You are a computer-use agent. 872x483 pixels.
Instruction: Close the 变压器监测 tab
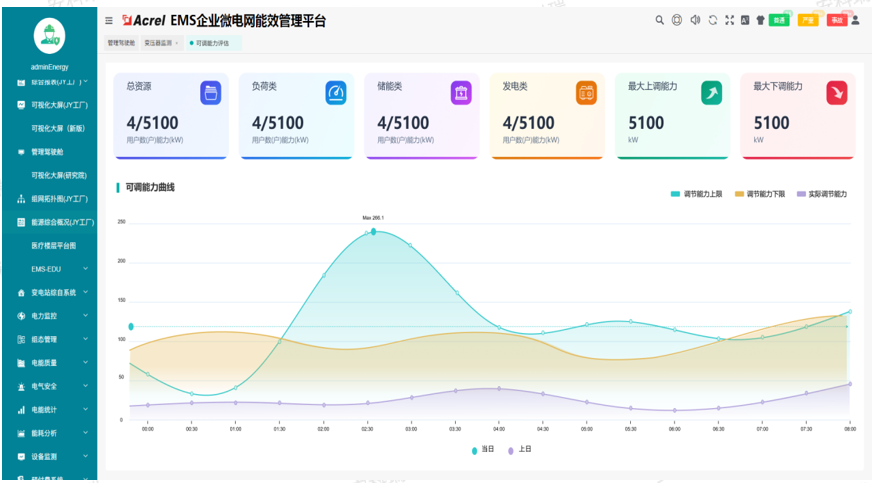(x=177, y=43)
